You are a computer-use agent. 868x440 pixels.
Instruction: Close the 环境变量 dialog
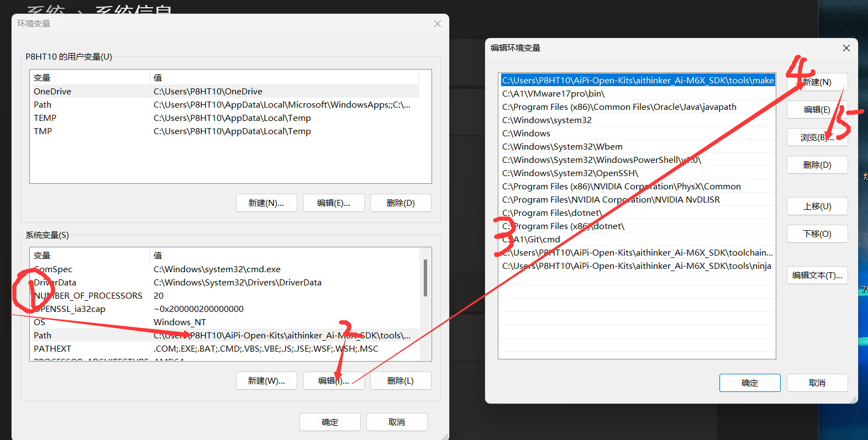[x=437, y=24]
